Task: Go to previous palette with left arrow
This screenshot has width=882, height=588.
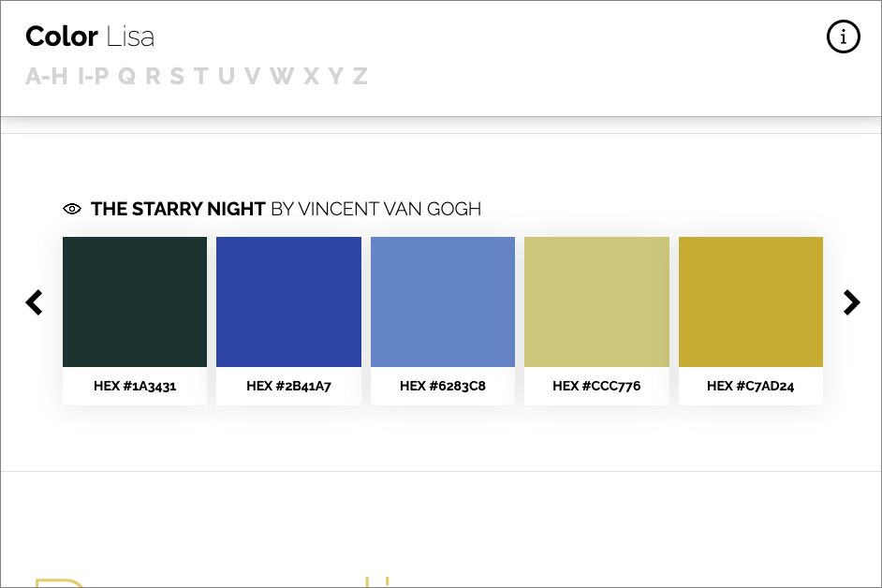Action: click(x=35, y=302)
